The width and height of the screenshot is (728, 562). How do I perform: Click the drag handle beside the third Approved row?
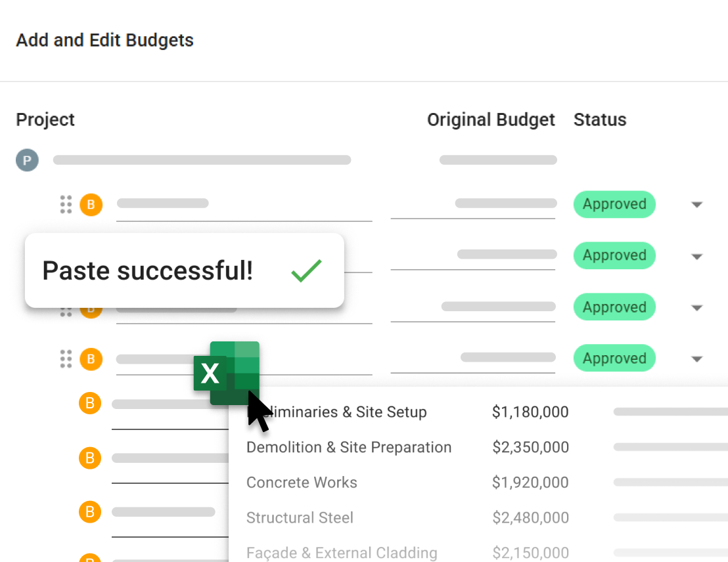[66, 307]
